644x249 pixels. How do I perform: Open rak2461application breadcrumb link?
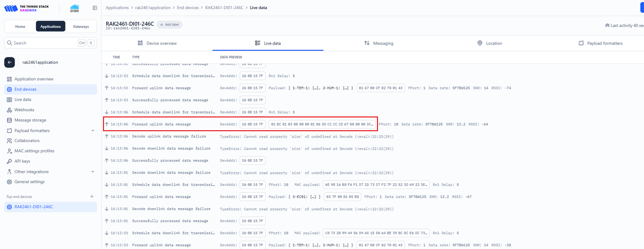pos(153,8)
